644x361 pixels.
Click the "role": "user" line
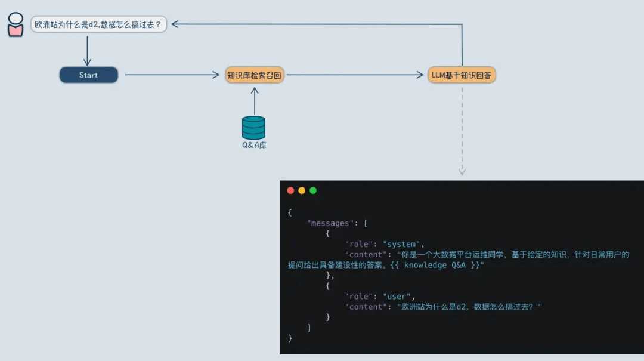tap(379, 296)
